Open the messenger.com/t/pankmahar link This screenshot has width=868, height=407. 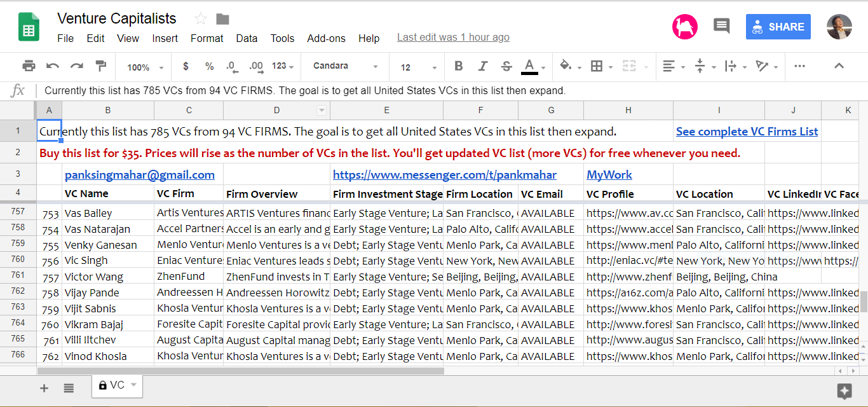click(445, 174)
